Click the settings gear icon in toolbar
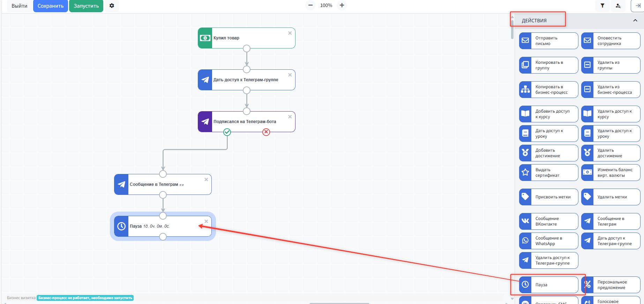This screenshot has width=644, height=304. (112, 6)
